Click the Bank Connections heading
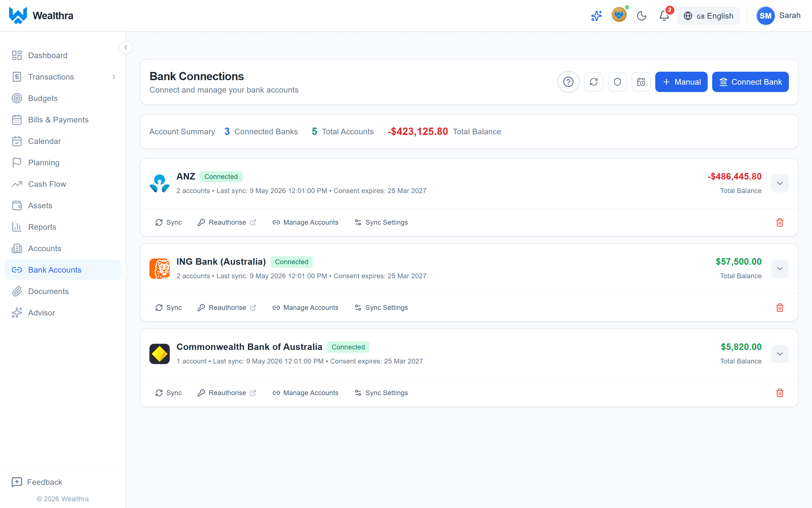The height and width of the screenshot is (508, 812). 197,76
